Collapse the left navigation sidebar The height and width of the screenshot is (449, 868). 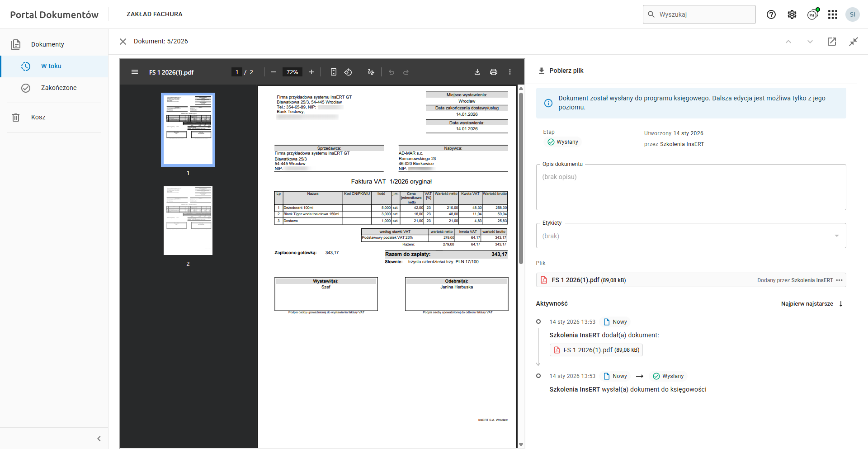(x=99, y=439)
